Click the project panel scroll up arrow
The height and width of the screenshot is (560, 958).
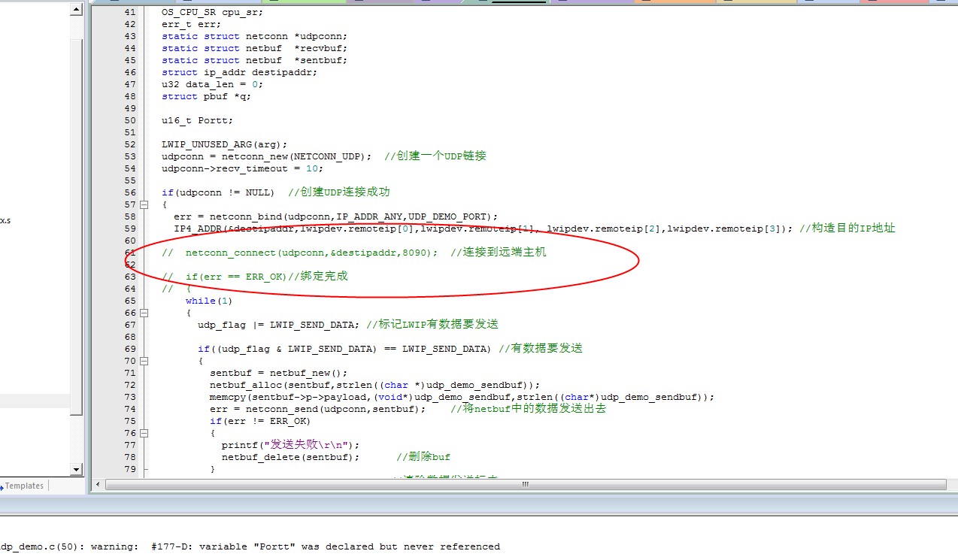coord(76,9)
